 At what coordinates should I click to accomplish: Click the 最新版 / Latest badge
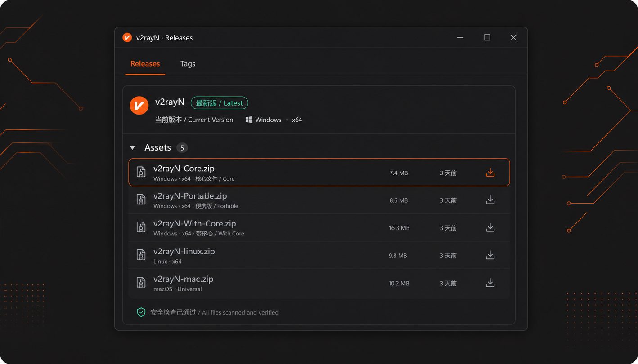(x=220, y=103)
